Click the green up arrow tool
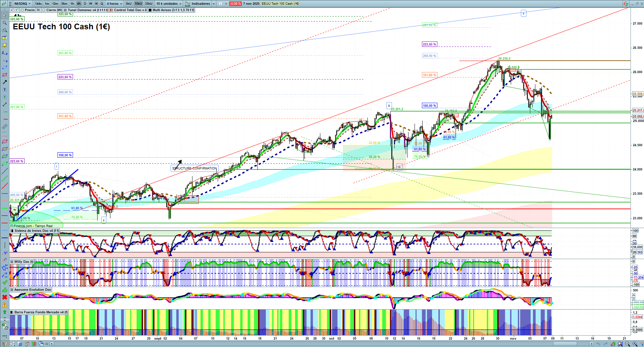The image size is (644, 347). pos(5,312)
